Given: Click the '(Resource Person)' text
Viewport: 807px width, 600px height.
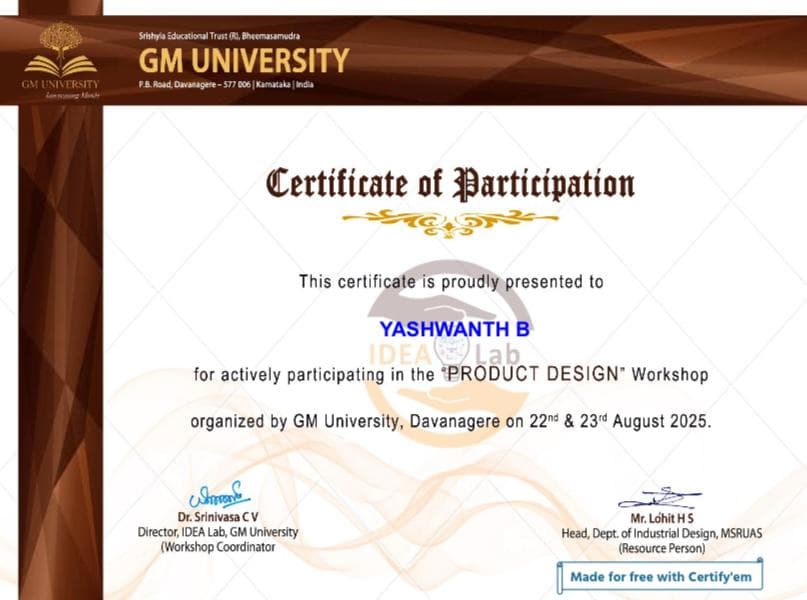Looking at the screenshot, I should click(662, 549).
